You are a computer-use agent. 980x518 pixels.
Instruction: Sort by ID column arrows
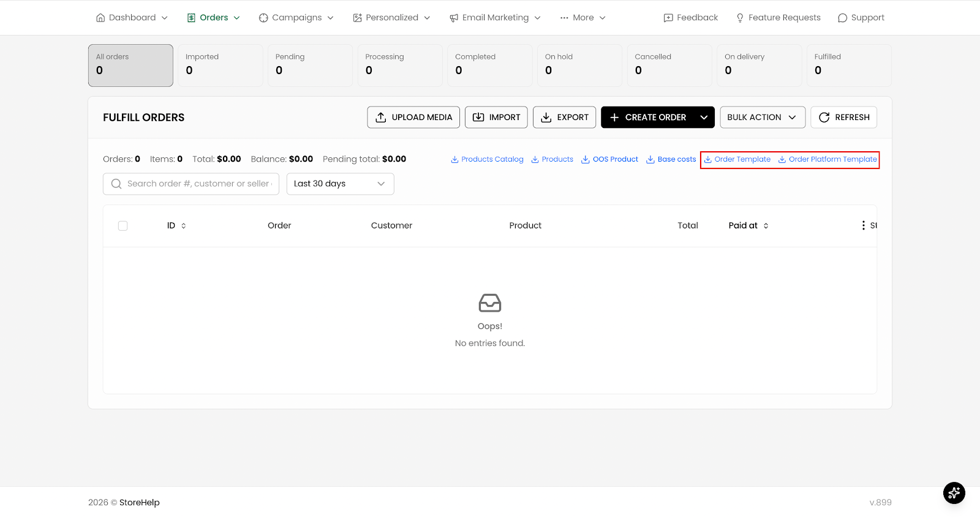click(x=184, y=226)
